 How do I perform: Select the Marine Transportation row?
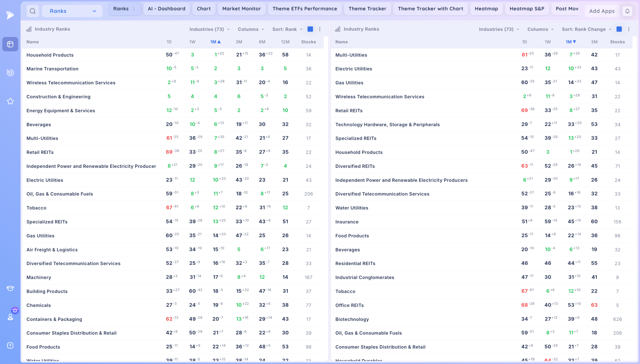(173, 69)
